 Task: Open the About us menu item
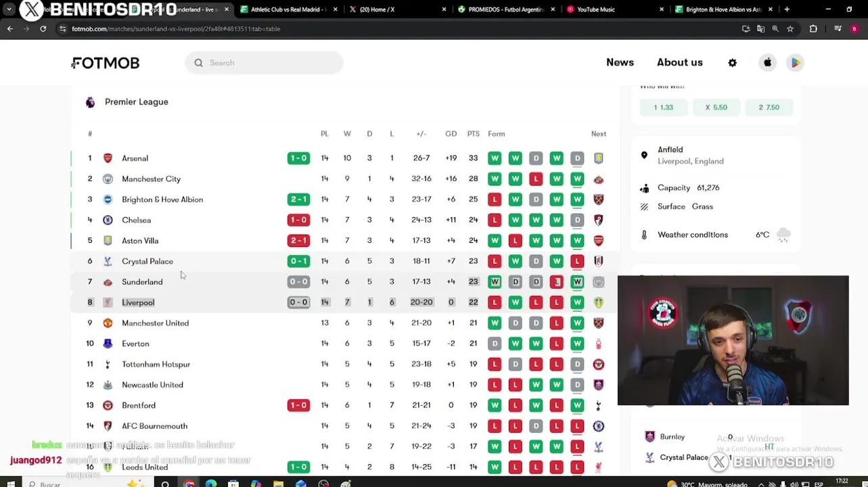click(x=679, y=62)
